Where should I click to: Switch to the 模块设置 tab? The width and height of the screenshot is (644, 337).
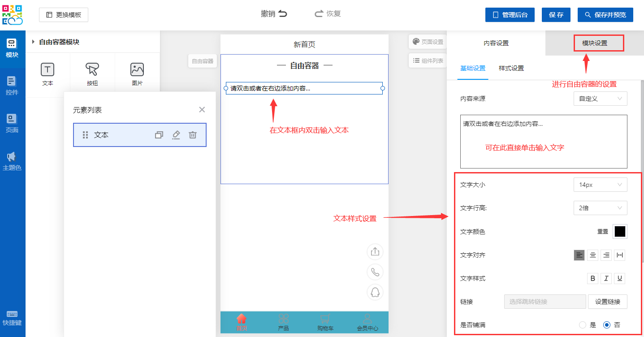pos(594,43)
